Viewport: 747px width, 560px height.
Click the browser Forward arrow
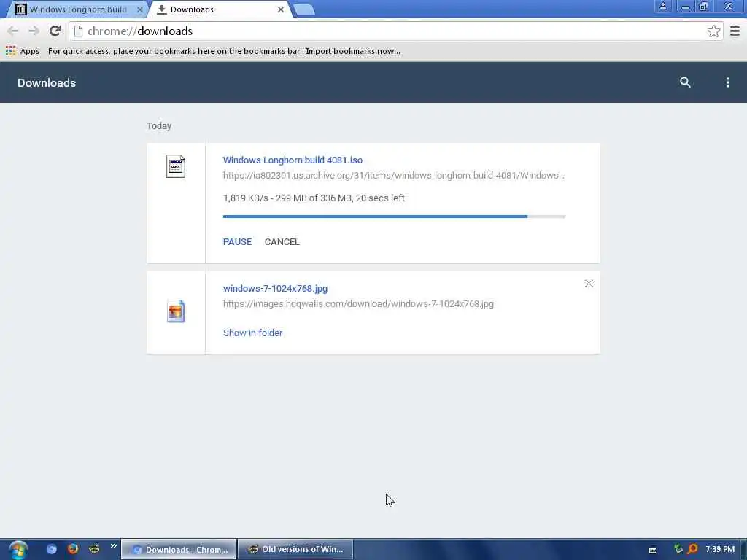click(34, 31)
